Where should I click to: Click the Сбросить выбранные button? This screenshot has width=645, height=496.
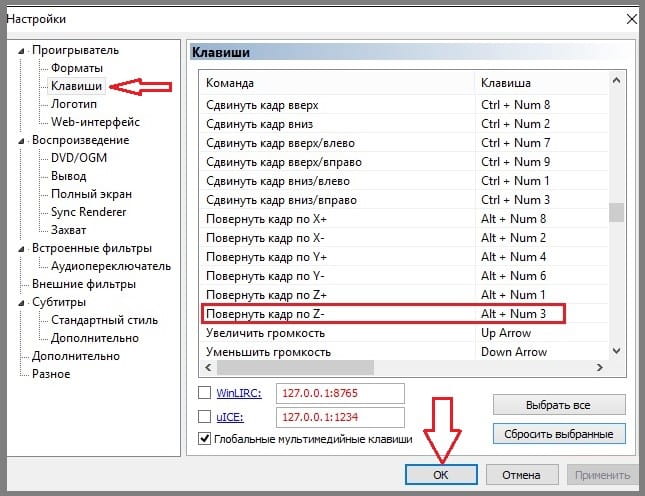[x=559, y=434]
